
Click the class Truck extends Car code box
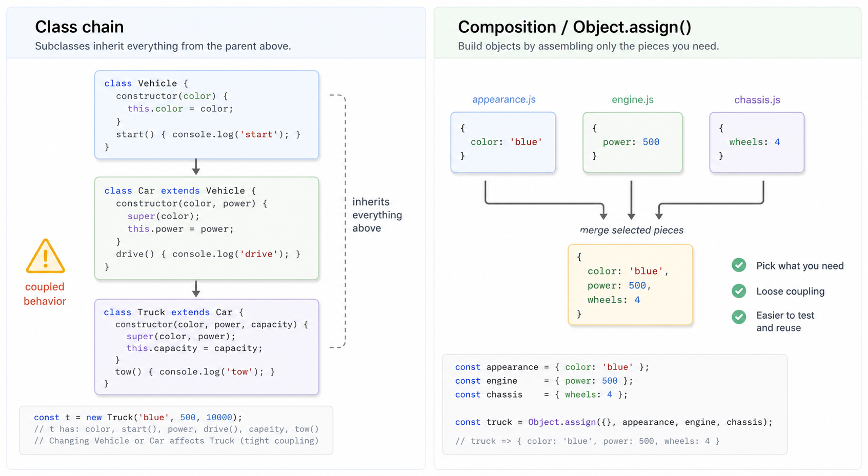(x=207, y=347)
